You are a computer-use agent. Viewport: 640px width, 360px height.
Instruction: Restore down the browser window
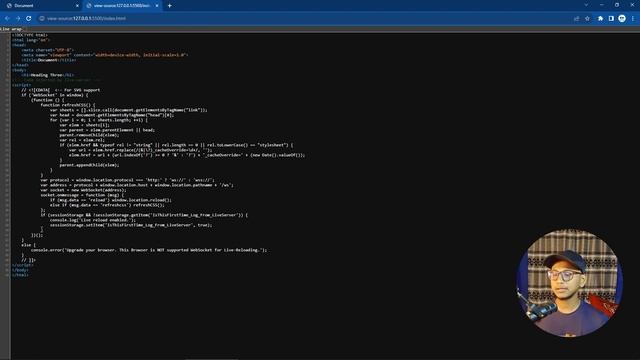(x=617, y=5)
